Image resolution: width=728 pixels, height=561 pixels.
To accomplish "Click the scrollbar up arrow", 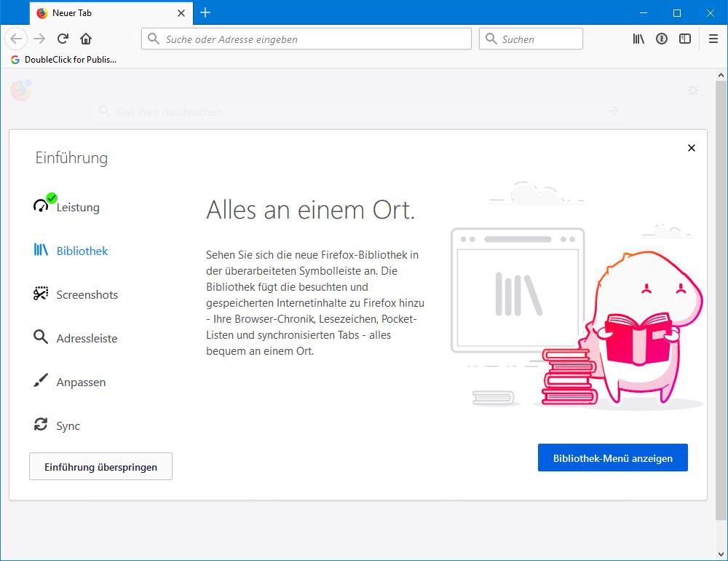I will point(721,75).
